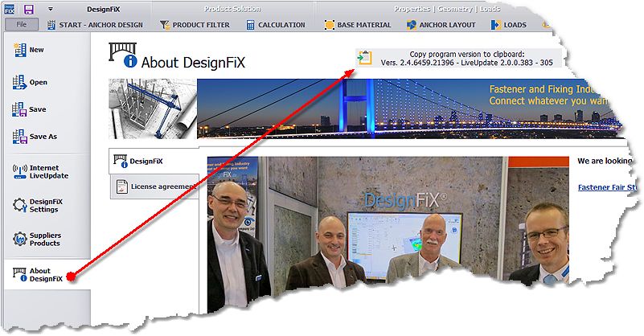Click the BASE MATERIAL orange square icon
The image size is (644, 336).
point(330,25)
